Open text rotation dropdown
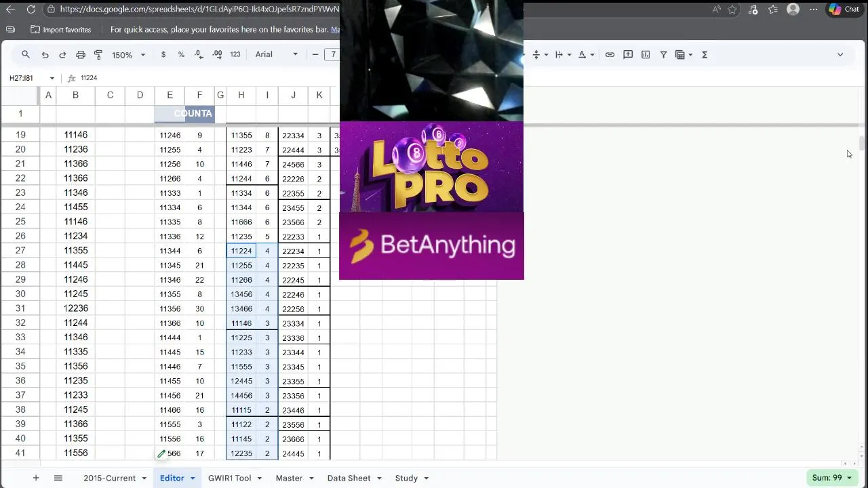868x488 pixels. (x=586, y=54)
